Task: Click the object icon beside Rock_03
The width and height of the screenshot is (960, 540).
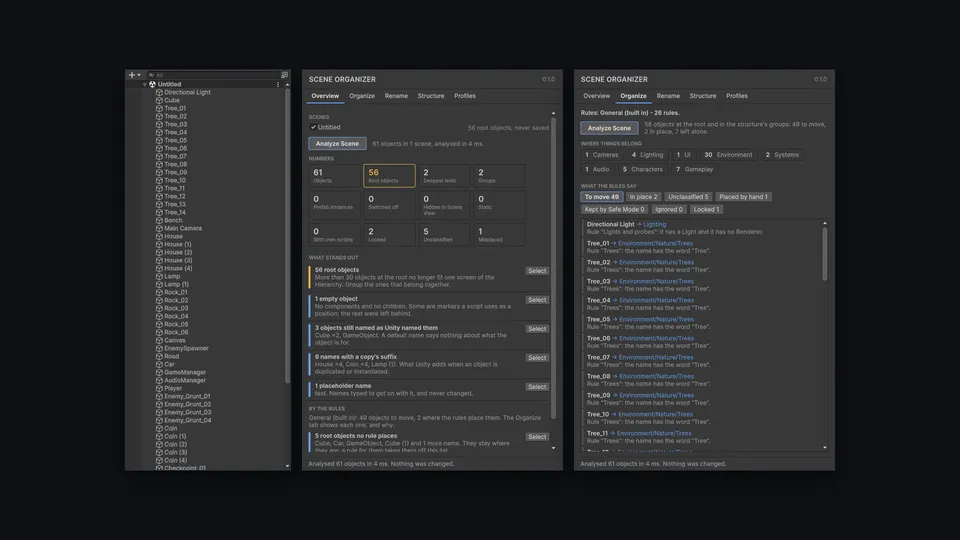Action: click(159, 309)
